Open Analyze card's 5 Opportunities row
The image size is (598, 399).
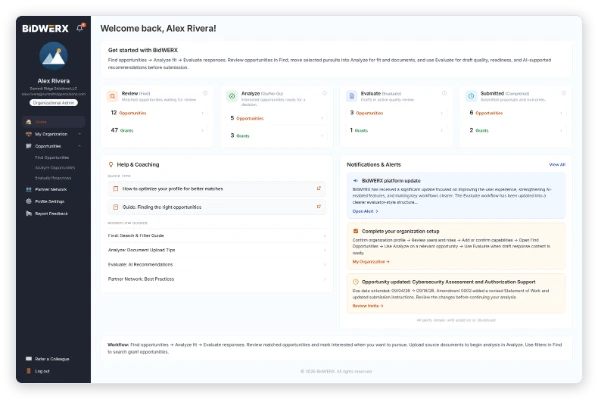[x=277, y=118]
